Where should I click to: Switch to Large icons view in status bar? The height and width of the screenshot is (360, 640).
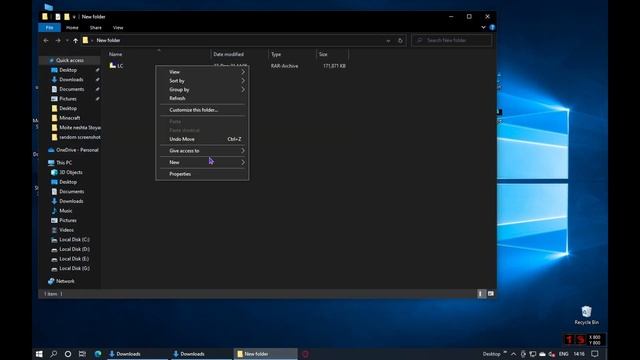[x=491, y=293]
